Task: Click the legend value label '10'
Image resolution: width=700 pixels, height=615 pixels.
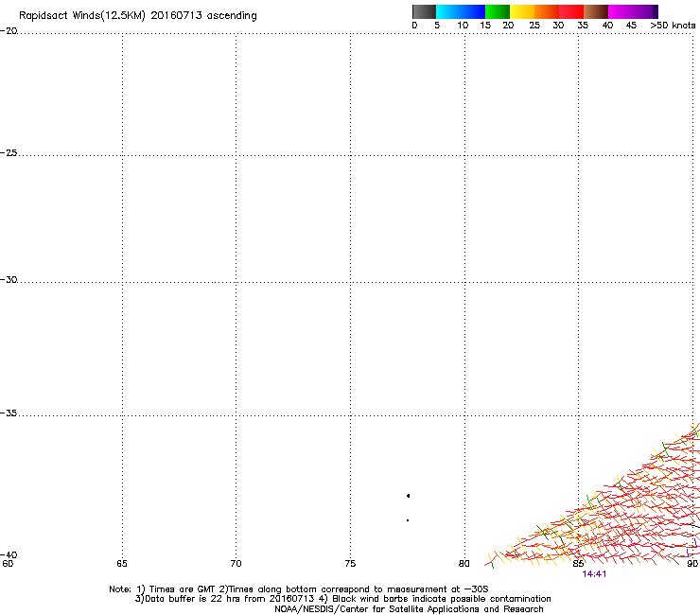Action: pyautogui.click(x=463, y=26)
